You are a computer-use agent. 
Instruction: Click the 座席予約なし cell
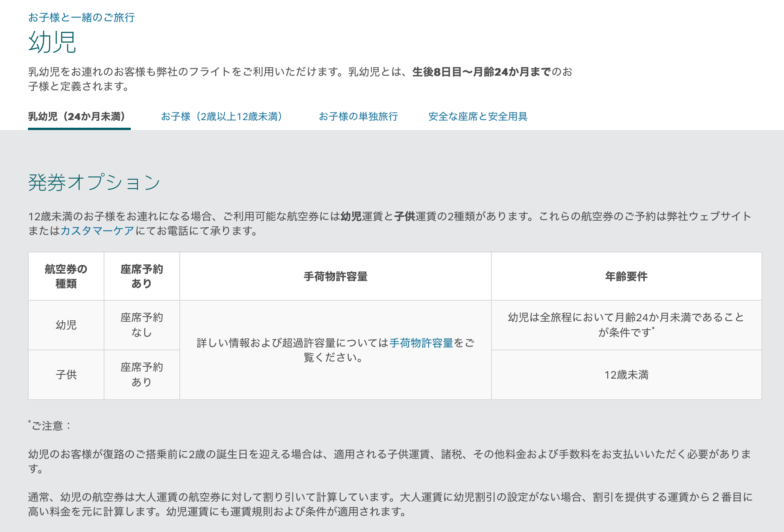pyautogui.click(x=142, y=325)
